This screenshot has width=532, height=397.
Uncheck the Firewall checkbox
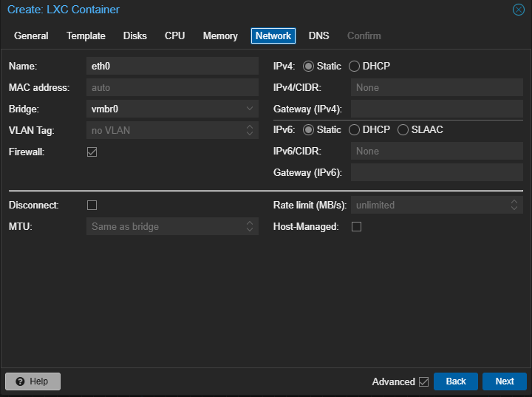(92, 152)
